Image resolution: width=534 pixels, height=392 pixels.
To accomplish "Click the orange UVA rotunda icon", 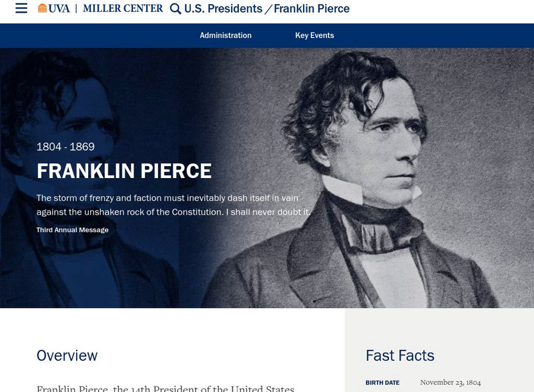I will tap(43, 9).
